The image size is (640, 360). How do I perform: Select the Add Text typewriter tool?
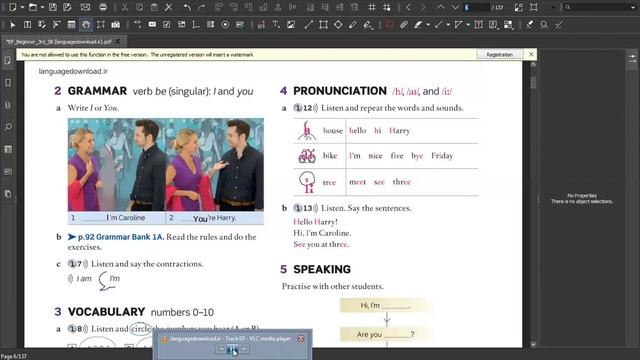tap(276, 25)
